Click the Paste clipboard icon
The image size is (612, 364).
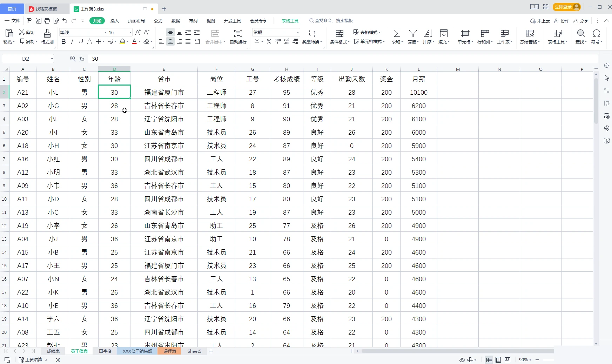(9, 33)
